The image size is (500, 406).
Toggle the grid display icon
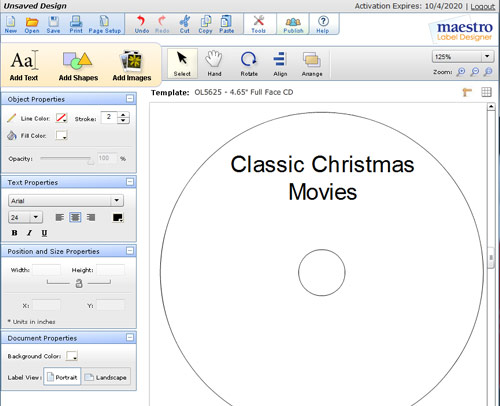tap(487, 92)
